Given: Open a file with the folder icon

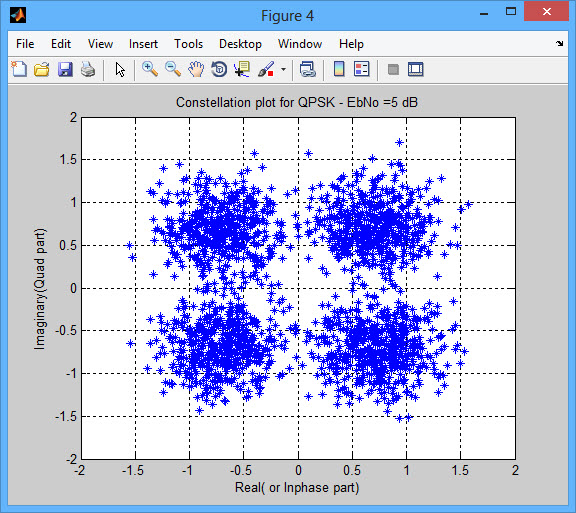Looking at the screenshot, I should click(x=42, y=69).
